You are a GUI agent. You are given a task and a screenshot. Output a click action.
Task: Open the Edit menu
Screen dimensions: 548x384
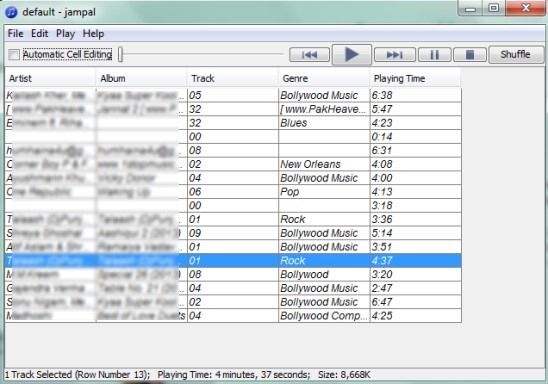(x=39, y=34)
